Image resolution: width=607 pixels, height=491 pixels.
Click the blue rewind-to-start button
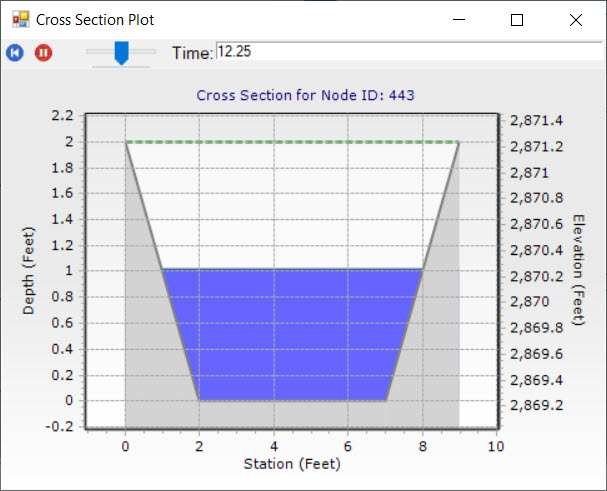click(x=15, y=52)
